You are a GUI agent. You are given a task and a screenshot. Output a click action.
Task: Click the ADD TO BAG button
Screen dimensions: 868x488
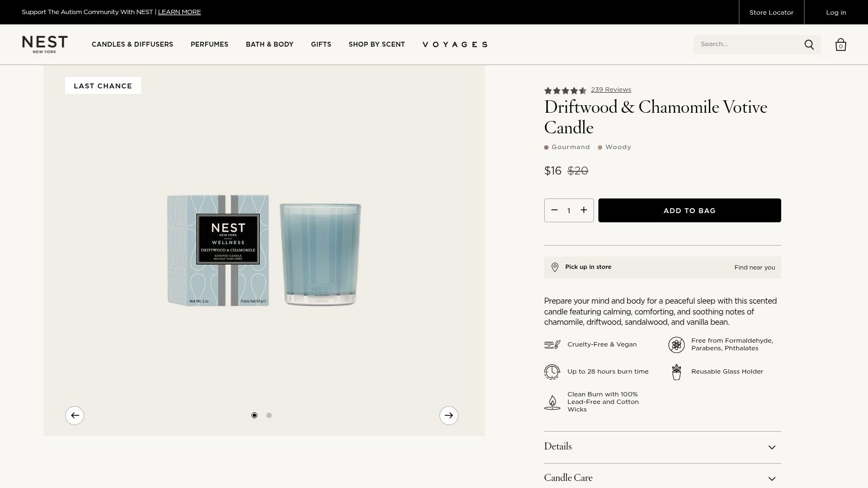pos(690,210)
